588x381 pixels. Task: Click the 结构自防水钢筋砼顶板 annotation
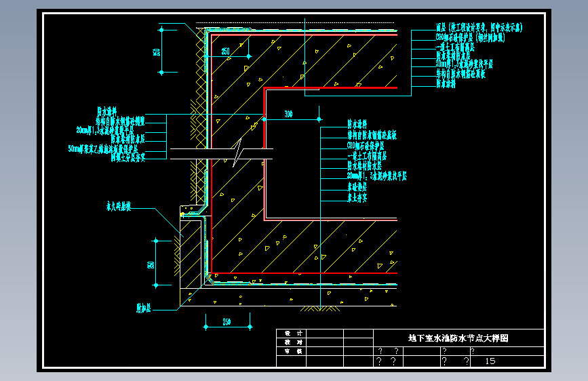coord(461,74)
